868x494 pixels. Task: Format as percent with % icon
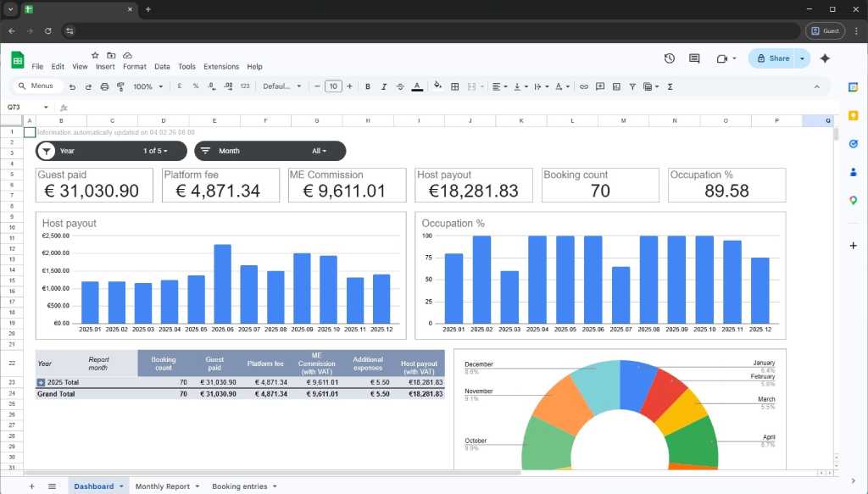196,86
